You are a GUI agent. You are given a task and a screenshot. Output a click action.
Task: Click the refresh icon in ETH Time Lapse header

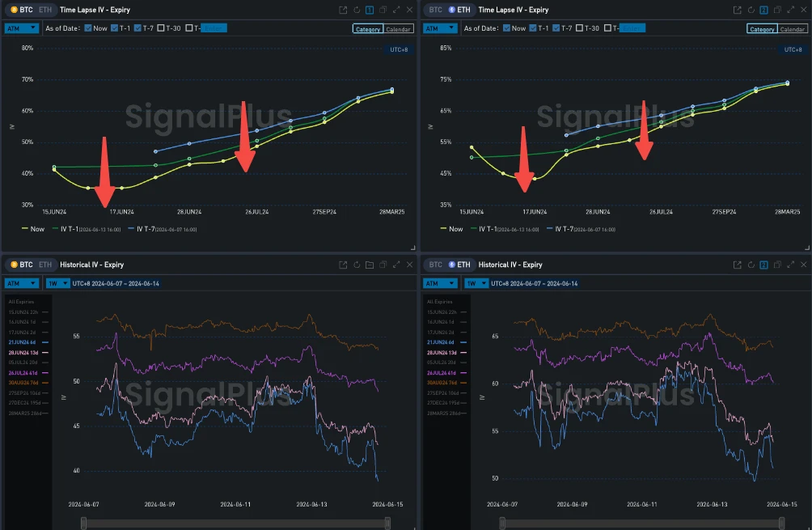point(751,10)
